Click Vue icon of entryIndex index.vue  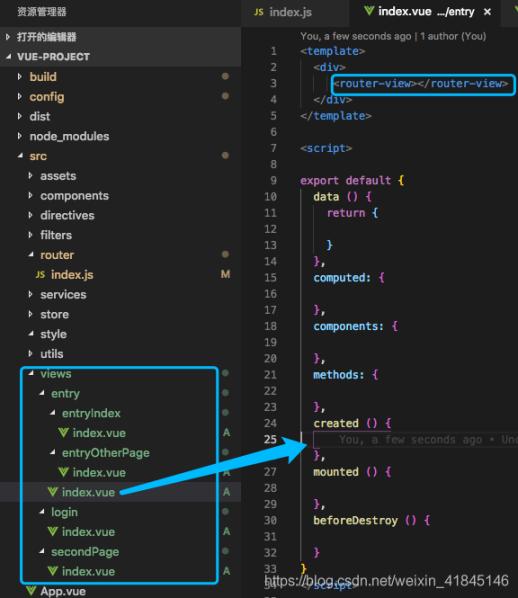coord(63,433)
